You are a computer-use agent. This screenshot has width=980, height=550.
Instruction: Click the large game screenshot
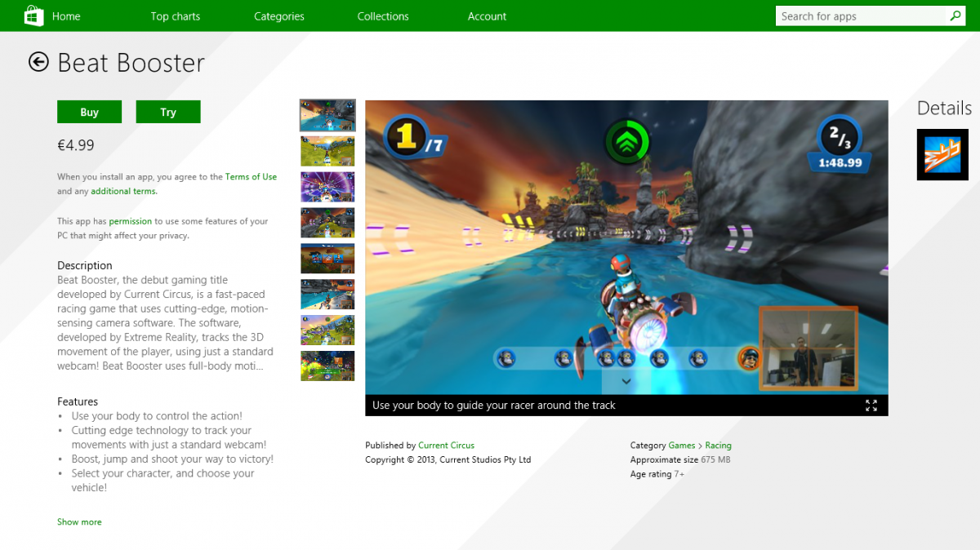click(x=626, y=247)
